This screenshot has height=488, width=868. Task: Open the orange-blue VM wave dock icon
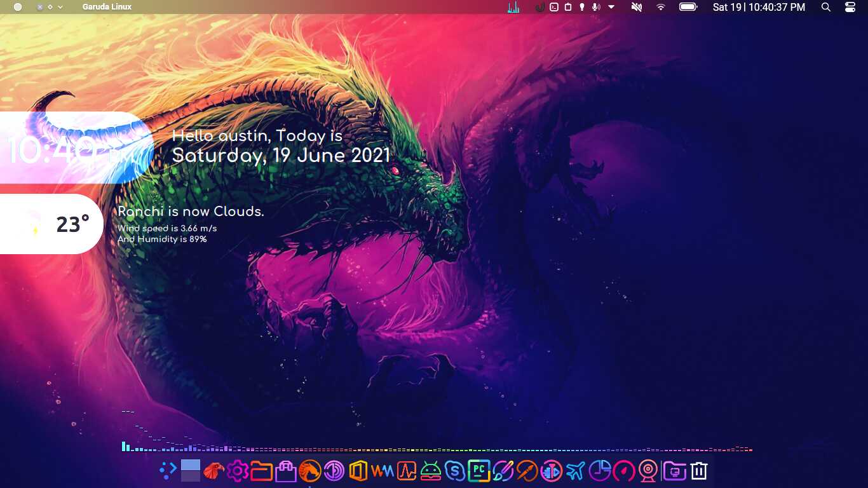click(383, 471)
